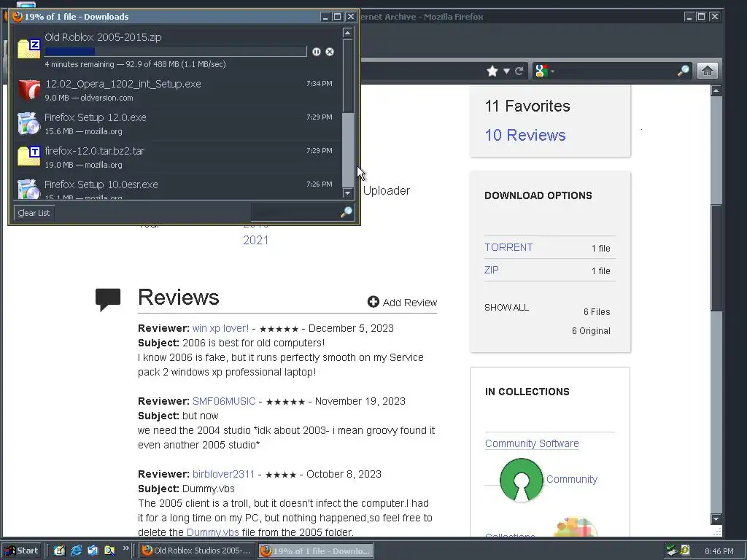
Task: Click the Downloads list scroll up arrow
Action: click(x=348, y=32)
